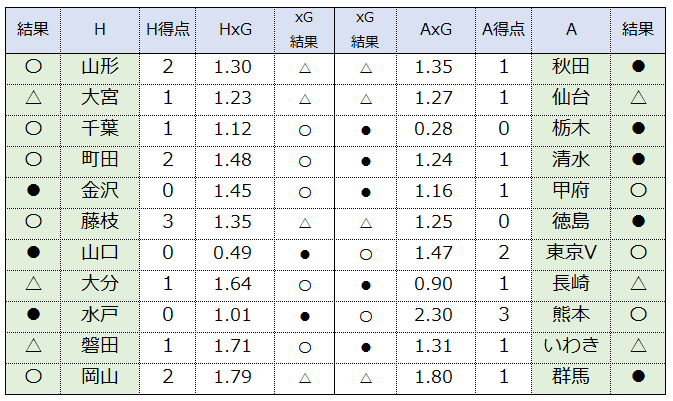The height and width of the screenshot is (401, 673).
Task: Click the 山形 home team cell
Action: 100,67
